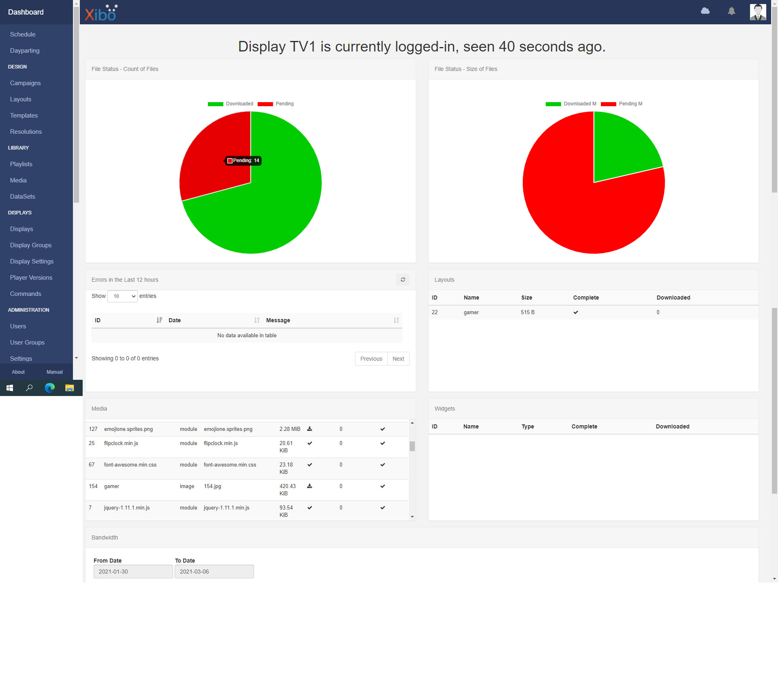Open the Windows Start menu

10,388
